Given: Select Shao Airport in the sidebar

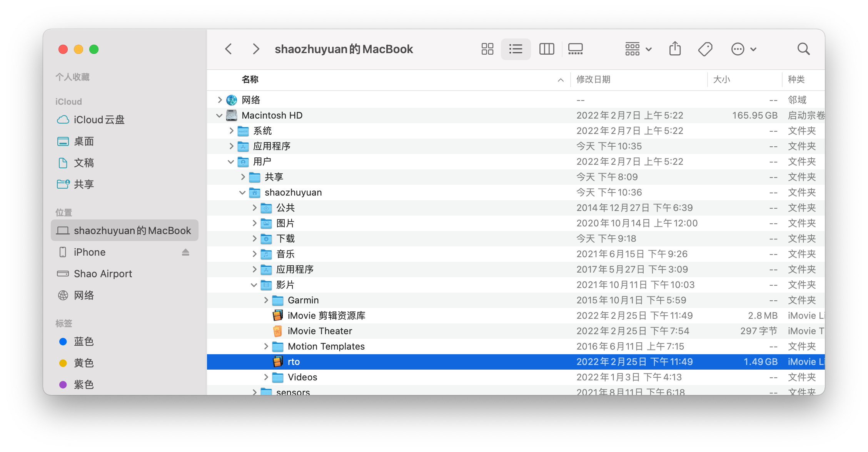Looking at the screenshot, I should point(103,274).
